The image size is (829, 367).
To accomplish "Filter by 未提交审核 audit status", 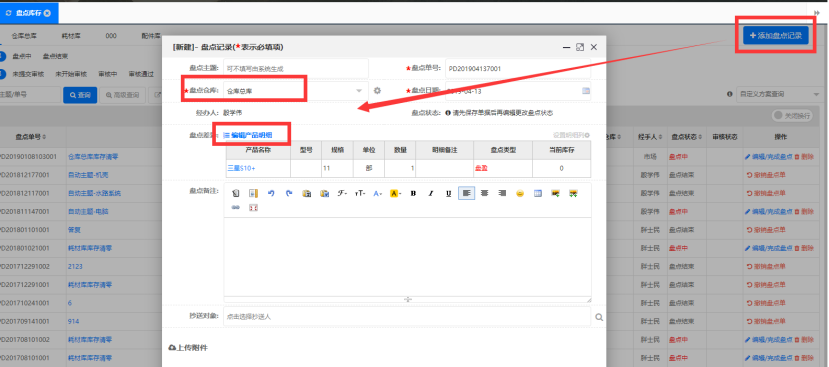I will [x=27, y=75].
